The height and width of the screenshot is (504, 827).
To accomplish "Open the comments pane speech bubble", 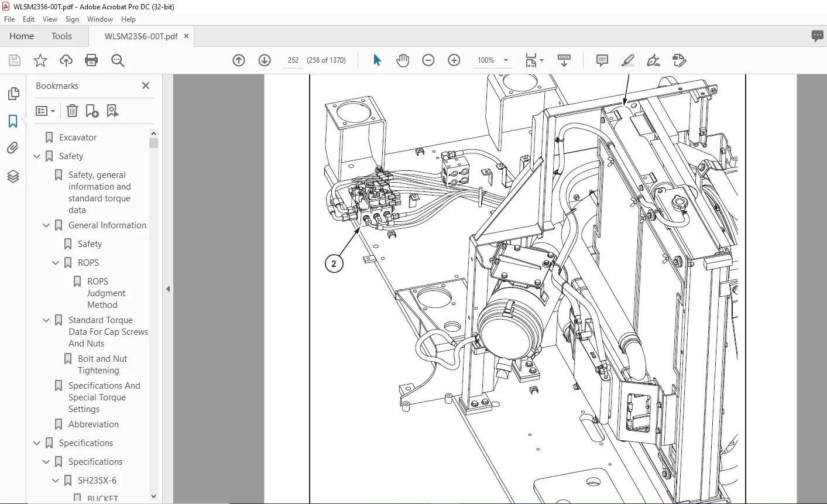I will (818, 36).
